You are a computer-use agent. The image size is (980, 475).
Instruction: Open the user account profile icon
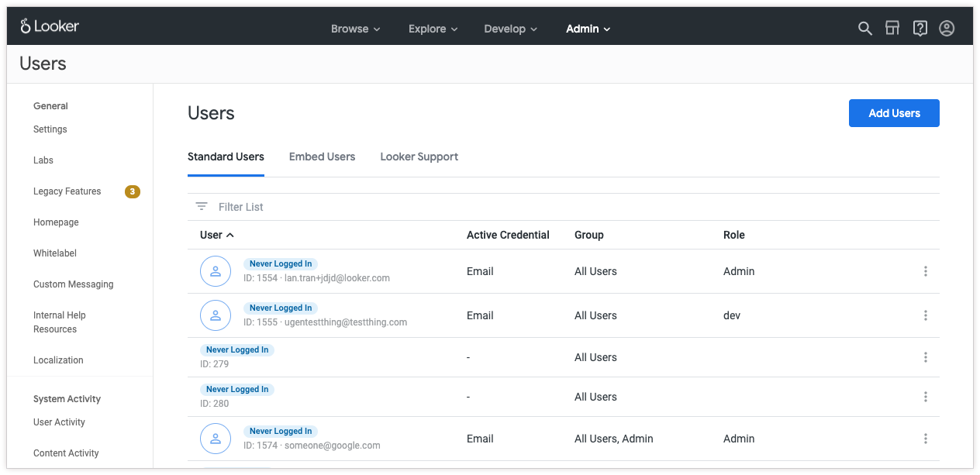click(947, 29)
